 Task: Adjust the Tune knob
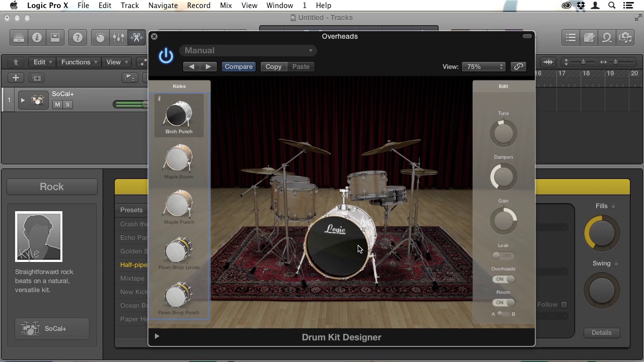[503, 133]
